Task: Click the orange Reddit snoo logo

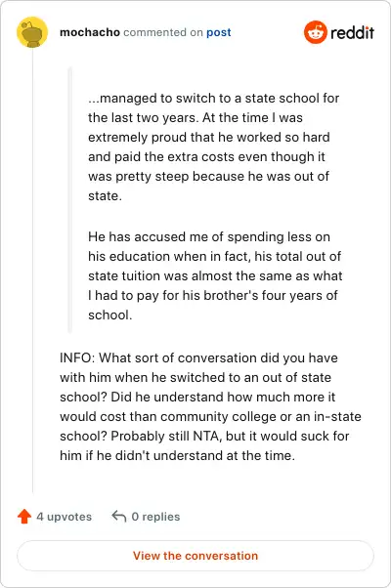Action: click(x=315, y=32)
